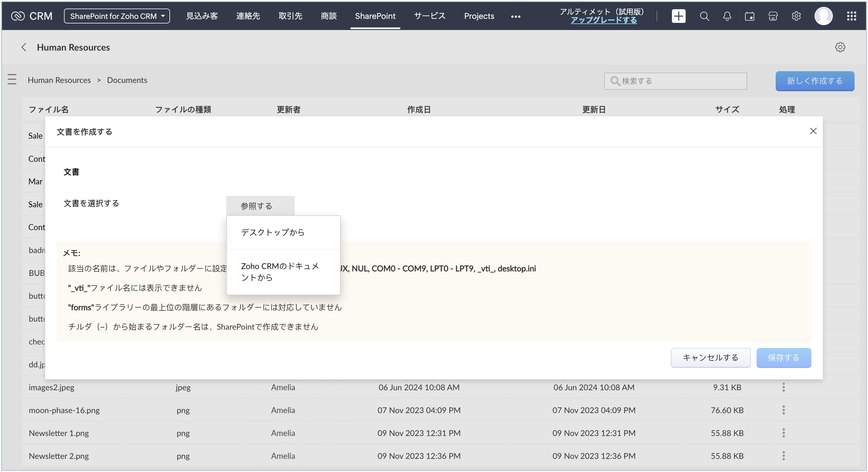The height and width of the screenshot is (472, 868).
Task: Click the アップグレードする link
Action: coord(603,20)
